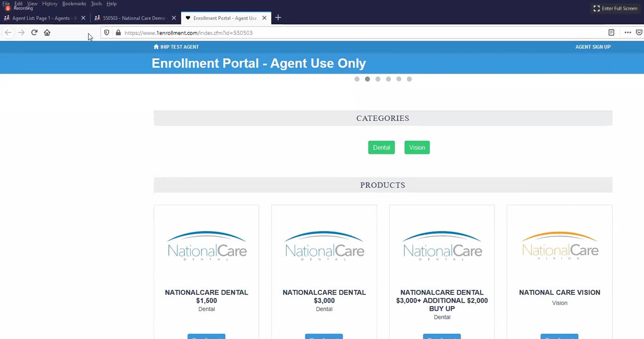The image size is (644, 339).
Task: Click the National Care Vision logo image
Action: [x=560, y=246]
